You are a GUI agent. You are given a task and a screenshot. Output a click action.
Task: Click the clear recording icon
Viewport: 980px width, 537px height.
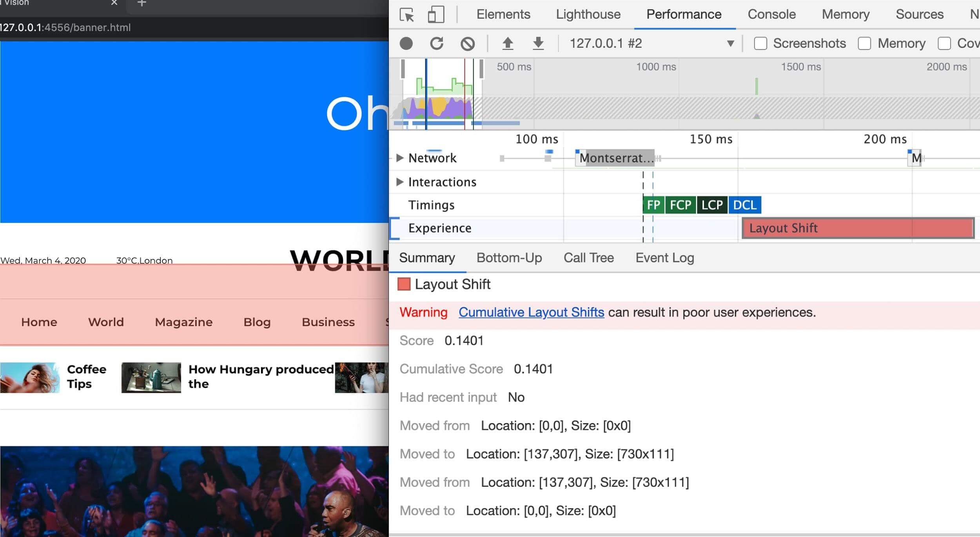pos(467,44)
